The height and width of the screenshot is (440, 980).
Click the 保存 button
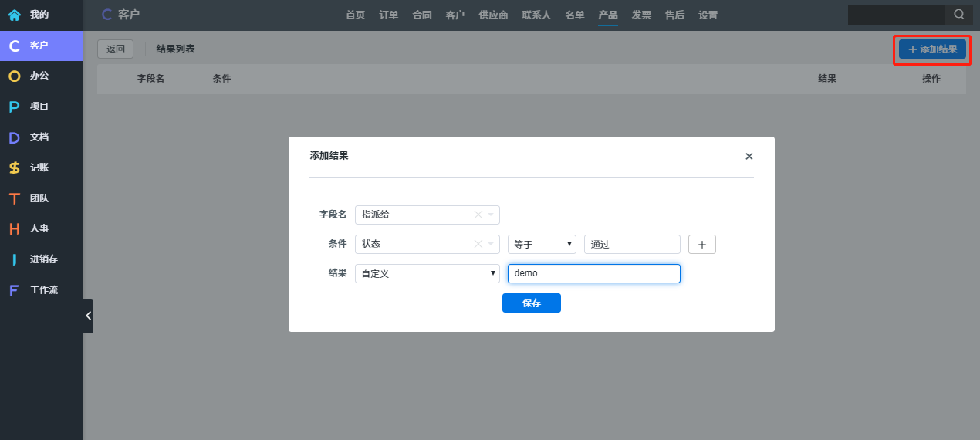(x=531, y=303)
